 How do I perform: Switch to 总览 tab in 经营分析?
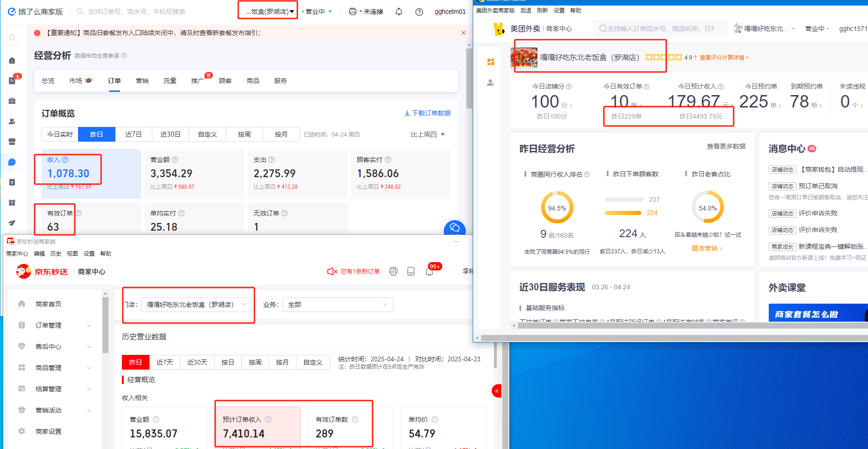pyautogui.click(x=48, y=81)
